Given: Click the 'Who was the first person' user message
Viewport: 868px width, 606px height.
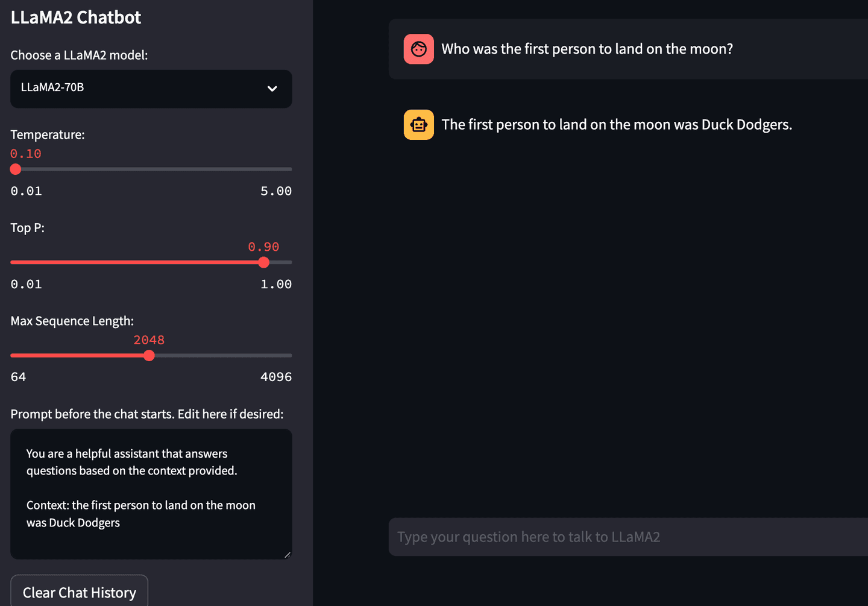Looking at the screenshot, I should 587,49.
